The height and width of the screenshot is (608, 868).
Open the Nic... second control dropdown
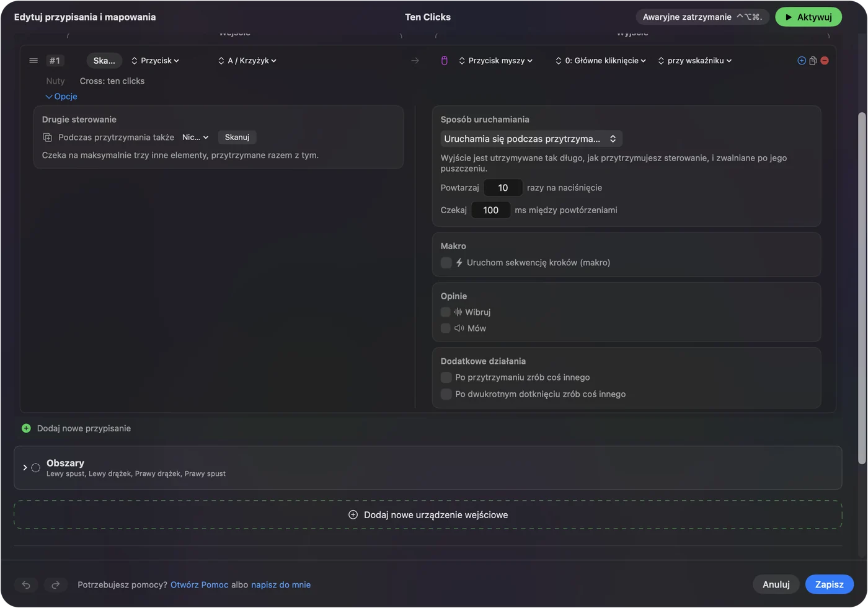point(195,138)
